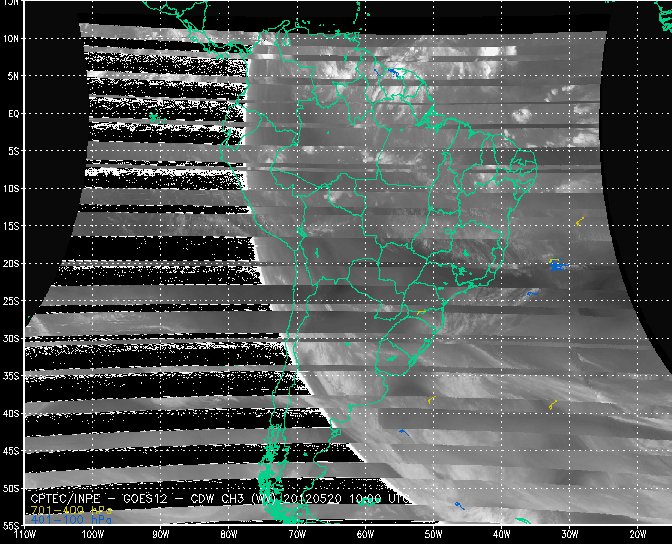Click the 5N latitude label
Viewport: 672px width, 544px height.
pos(13,76)
